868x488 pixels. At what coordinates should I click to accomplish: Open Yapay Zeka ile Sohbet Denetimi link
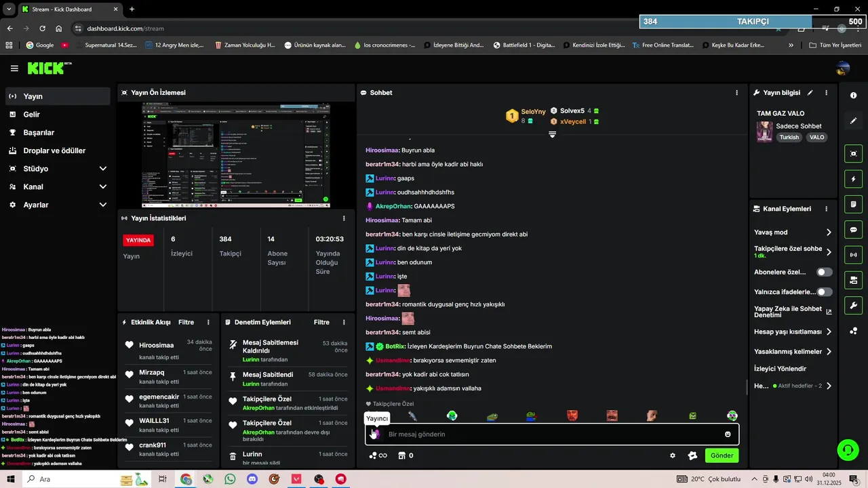tap(793, 312)
